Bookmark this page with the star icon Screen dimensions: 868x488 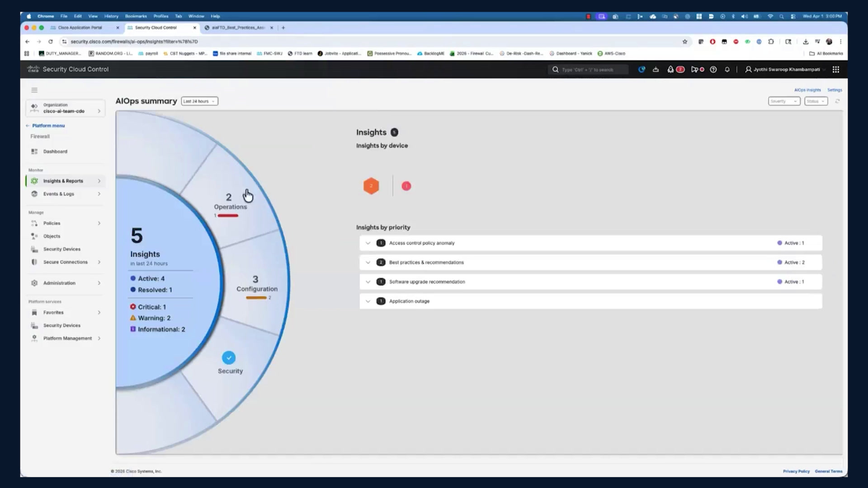(685, 42)
